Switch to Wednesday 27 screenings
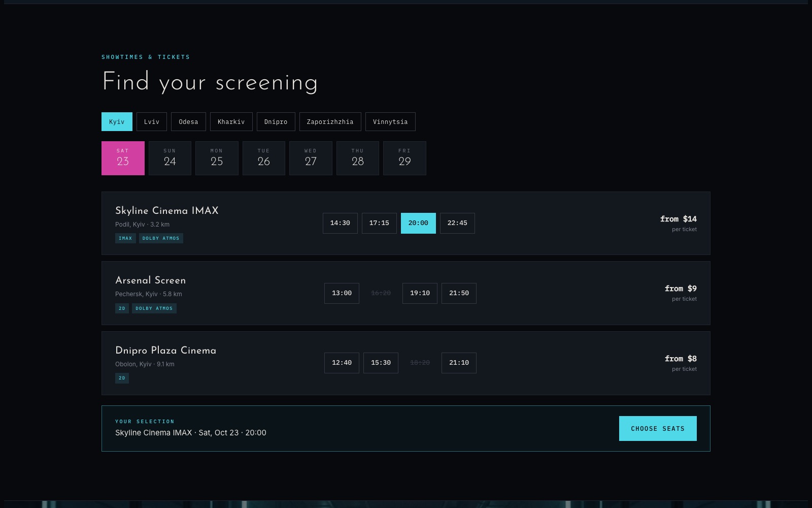This screenshot has height=508, width=812. tap(311, 158)
